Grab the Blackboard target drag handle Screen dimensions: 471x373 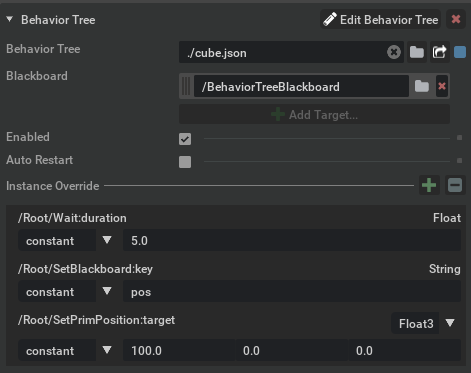point(186,86)
